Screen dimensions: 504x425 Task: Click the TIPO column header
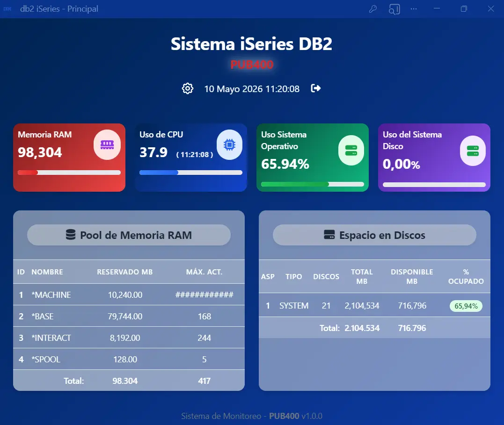click(294, 277)
